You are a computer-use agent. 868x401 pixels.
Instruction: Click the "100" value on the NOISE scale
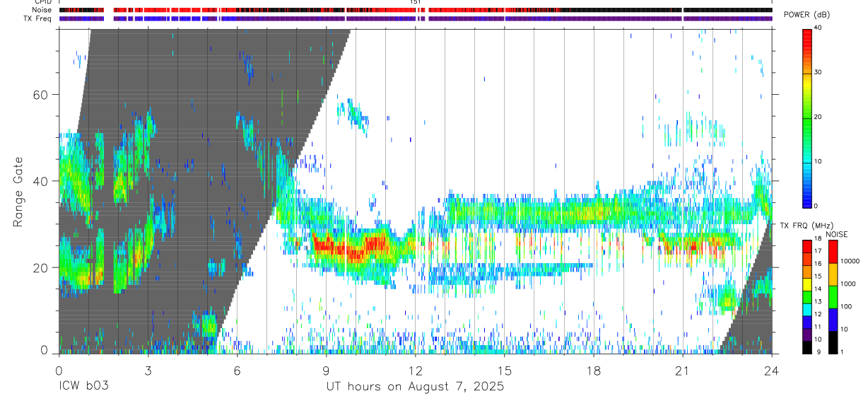click(x=845, y=307)
